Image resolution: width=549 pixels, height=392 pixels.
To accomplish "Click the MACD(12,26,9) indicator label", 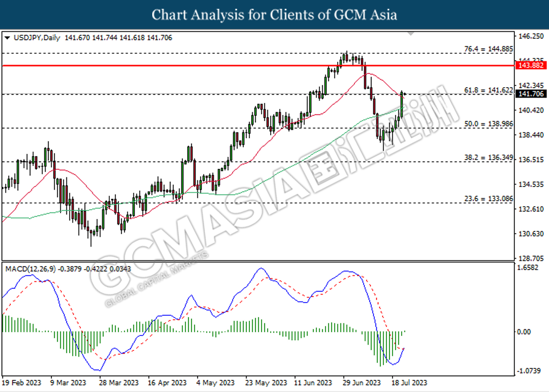I will [x=31, y=269].
